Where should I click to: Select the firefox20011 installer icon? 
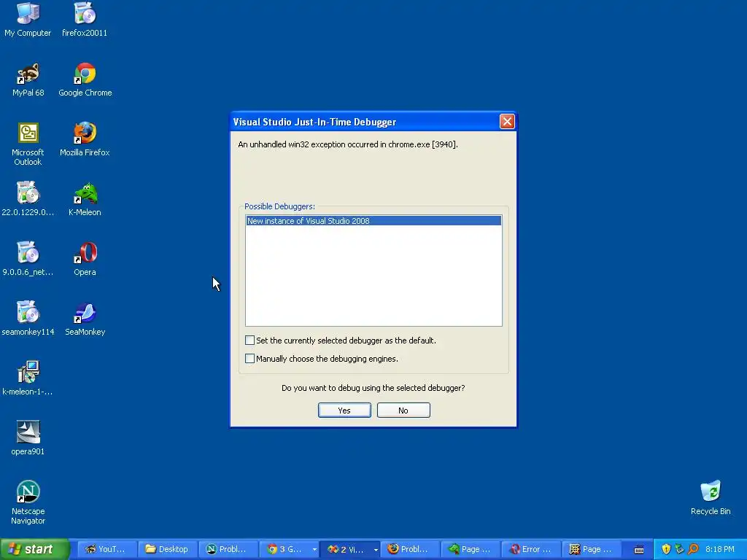[85, 20]
